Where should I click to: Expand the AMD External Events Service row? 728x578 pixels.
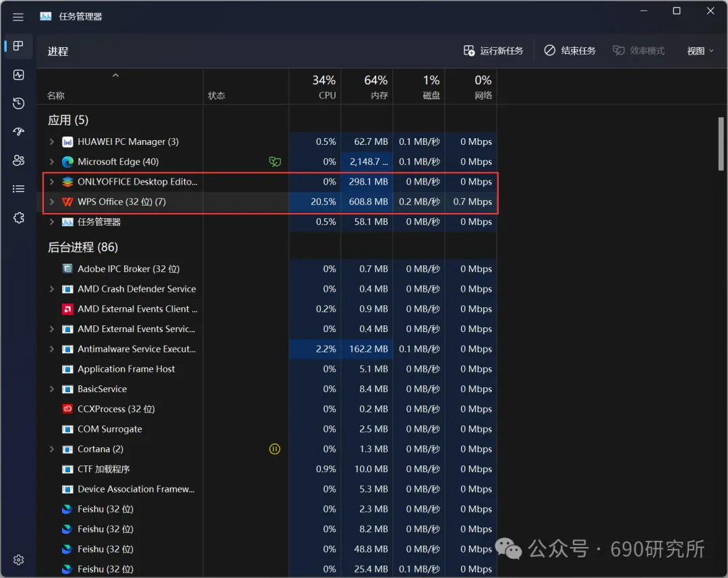point(51,329)
